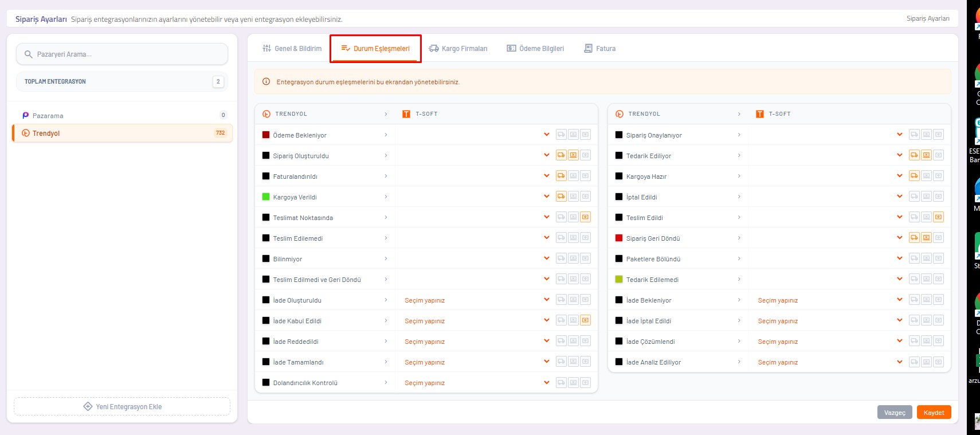The height and width of the screenshot is (435, 980).
Task: Open the Fatura tab
Action: [x=600, y=49]
